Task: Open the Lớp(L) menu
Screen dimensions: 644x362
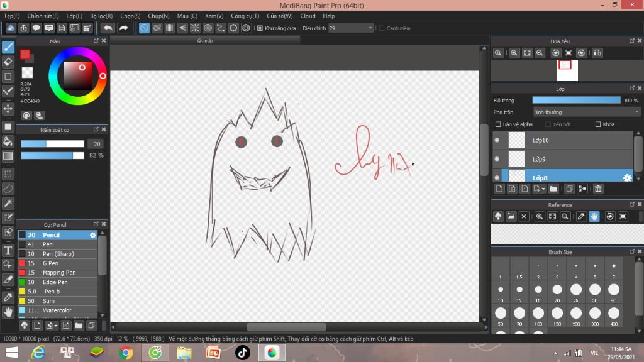Action: click(x=74, y=16)
